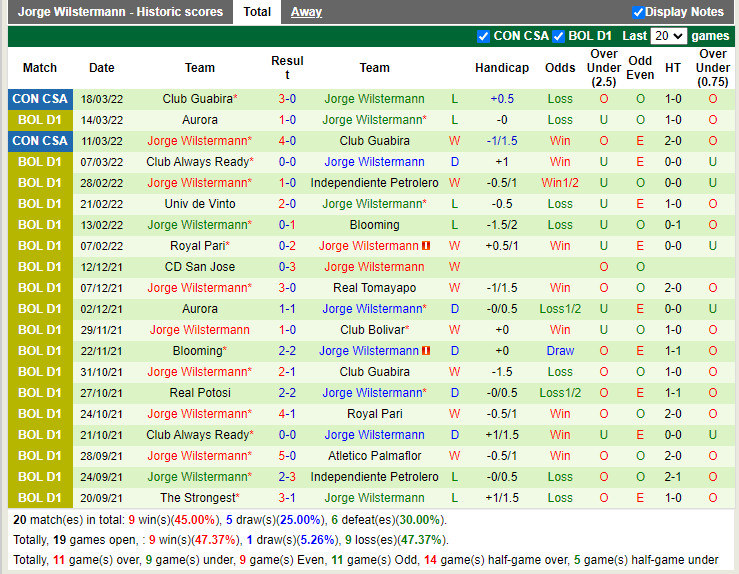Uncheck the BOL D1 league filter
This screenshot has height=574, width=739.
click(x=558, y=36)
